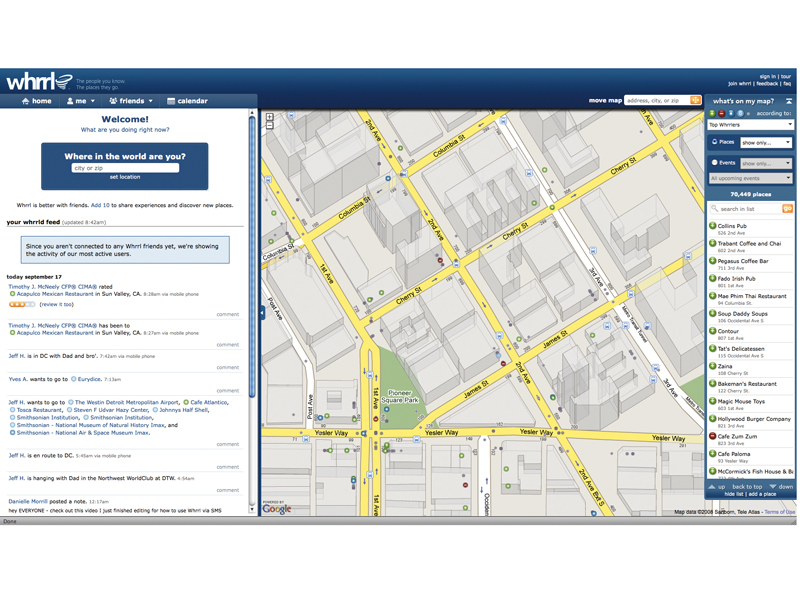The height and width of the screenshot is (600, 800).
Task: Select the Places radio button
Action: (715, 142)
